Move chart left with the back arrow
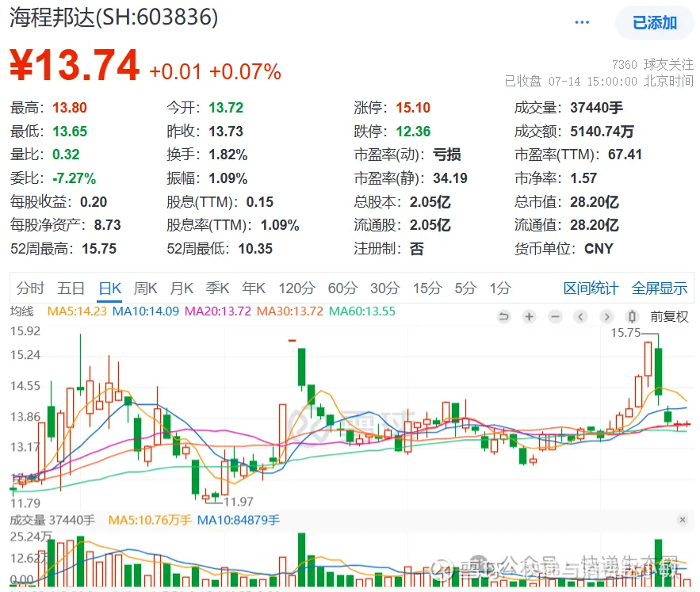This screenshot has height=592, width=700. [580, 317]
